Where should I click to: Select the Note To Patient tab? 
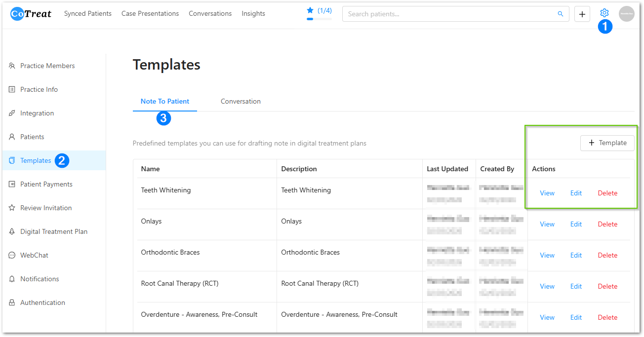pyautogui.click(x=165, y=101)
